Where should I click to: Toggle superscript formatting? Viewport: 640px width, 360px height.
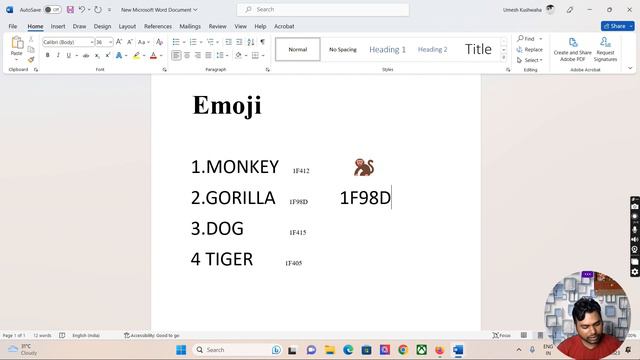coord(108,55)
